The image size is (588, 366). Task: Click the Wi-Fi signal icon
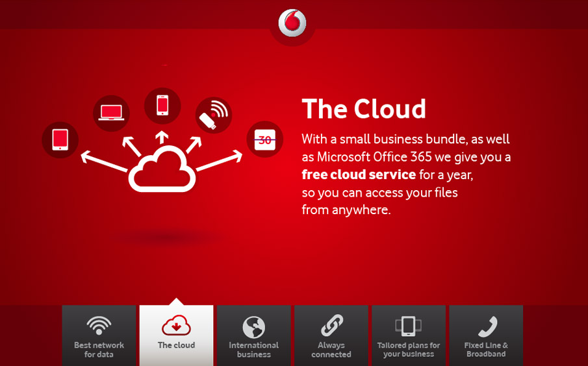[99, 326]
